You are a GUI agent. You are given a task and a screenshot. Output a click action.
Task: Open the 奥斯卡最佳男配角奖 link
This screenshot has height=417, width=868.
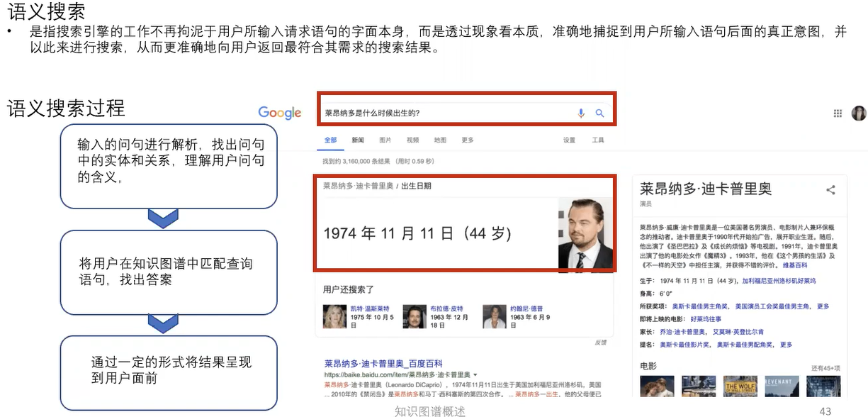pyautogui.click(x=745, y=345)
